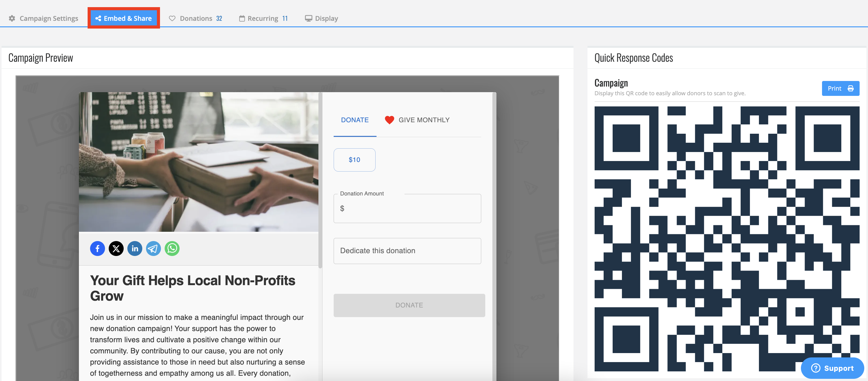
Task: Open the Display tab
Action: point(322,18)
